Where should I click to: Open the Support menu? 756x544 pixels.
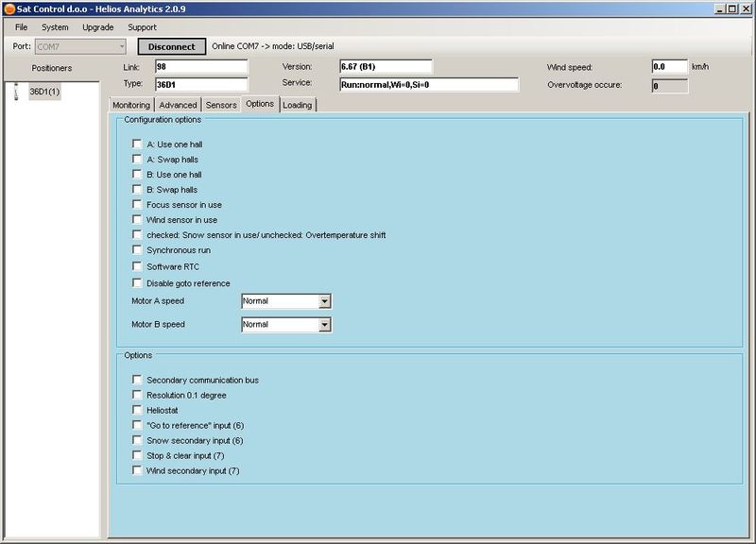[x=142, y=27]
